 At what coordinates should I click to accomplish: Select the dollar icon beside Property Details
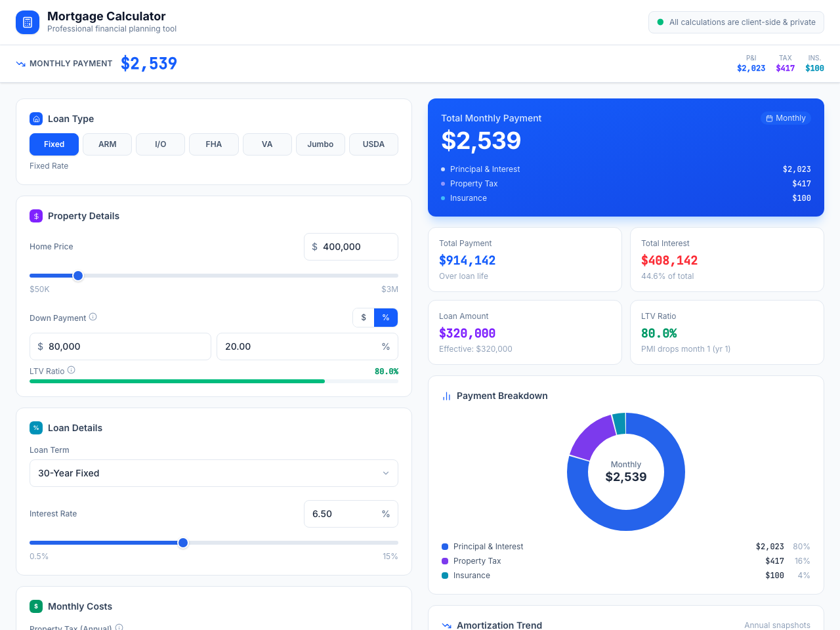(35, 215)
